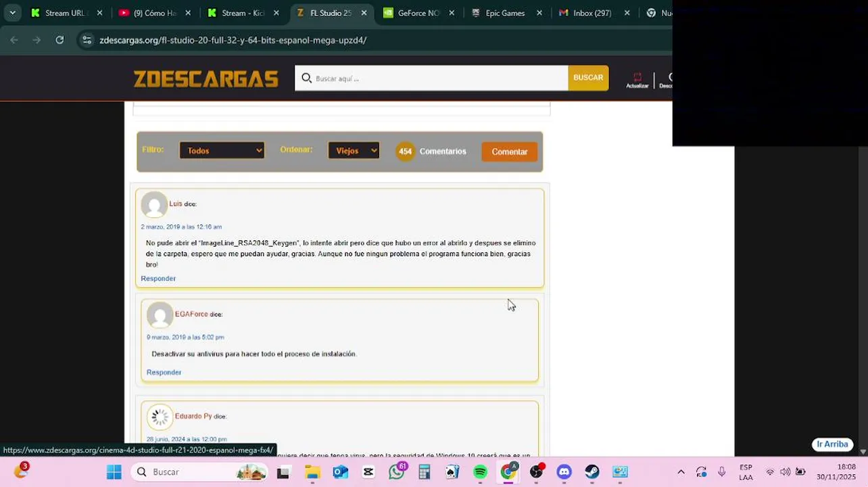This screenshot has height=487, width=868.
Task: Open the volume control in system tray
Action: [x=785, y=472]
